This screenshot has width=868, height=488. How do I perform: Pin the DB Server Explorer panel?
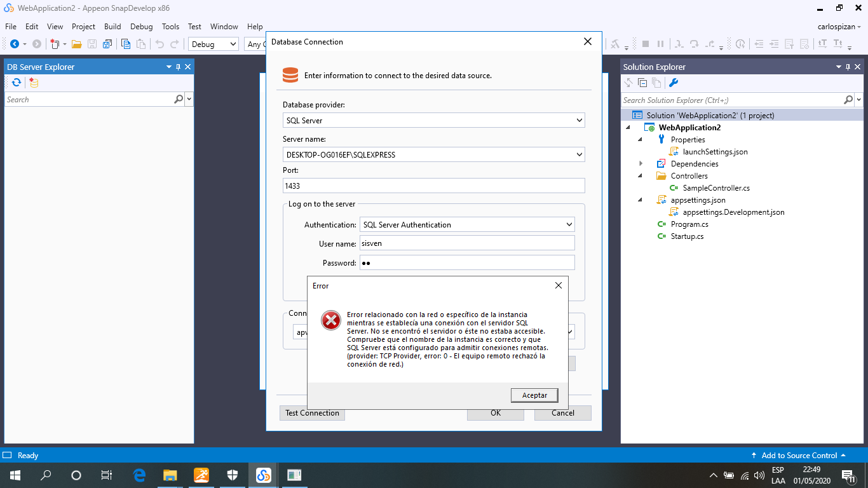coord(179,67)
